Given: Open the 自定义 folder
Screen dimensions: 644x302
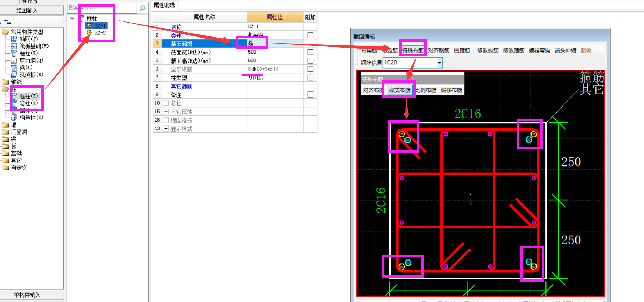Looking at the screenshot, I should [5, 168].
